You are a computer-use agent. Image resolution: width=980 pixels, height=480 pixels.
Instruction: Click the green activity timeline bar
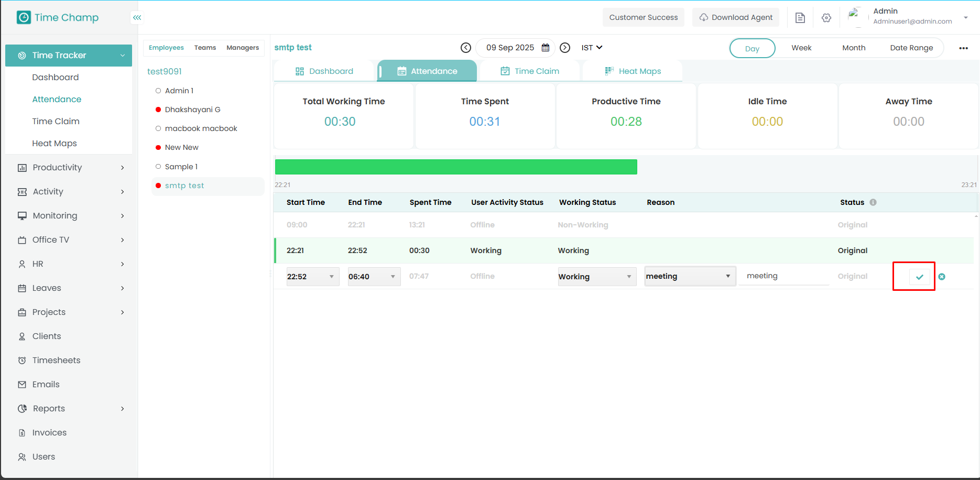pos(456,167)
